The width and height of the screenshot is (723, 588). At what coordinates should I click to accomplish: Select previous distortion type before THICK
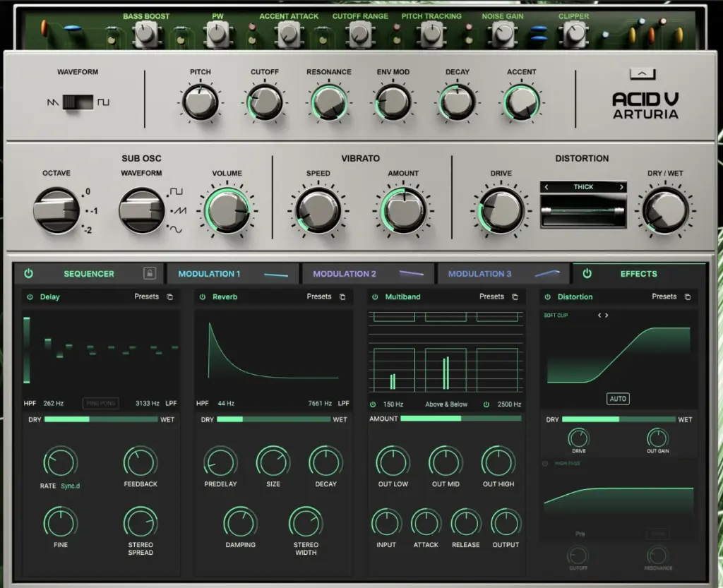[546, 186]
